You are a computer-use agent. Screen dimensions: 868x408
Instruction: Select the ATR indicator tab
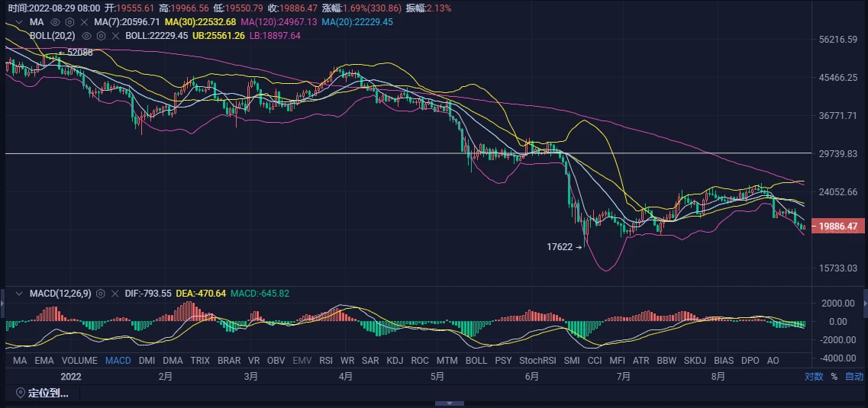[x=641, y=361]
